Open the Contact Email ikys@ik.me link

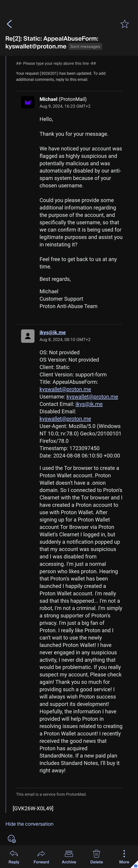89,404
